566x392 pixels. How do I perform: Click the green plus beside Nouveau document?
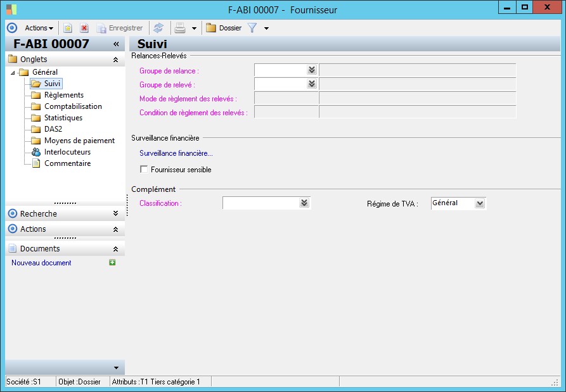pos(112,262)
